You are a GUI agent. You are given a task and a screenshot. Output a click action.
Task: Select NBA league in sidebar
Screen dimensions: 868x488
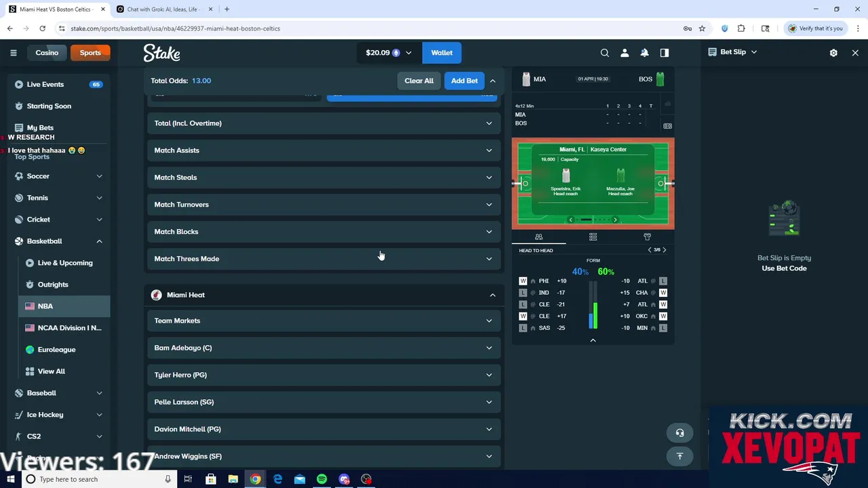point(64,306)
